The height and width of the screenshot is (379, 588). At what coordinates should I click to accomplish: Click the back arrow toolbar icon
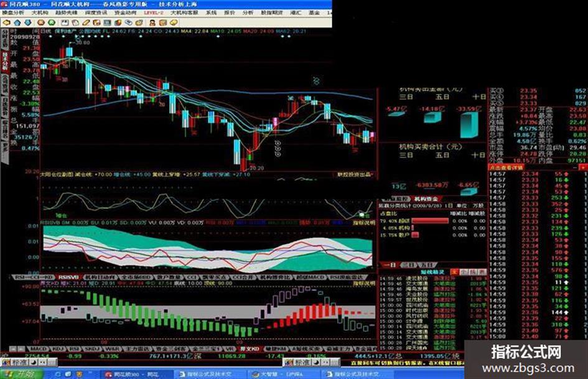tap(6, 23)
